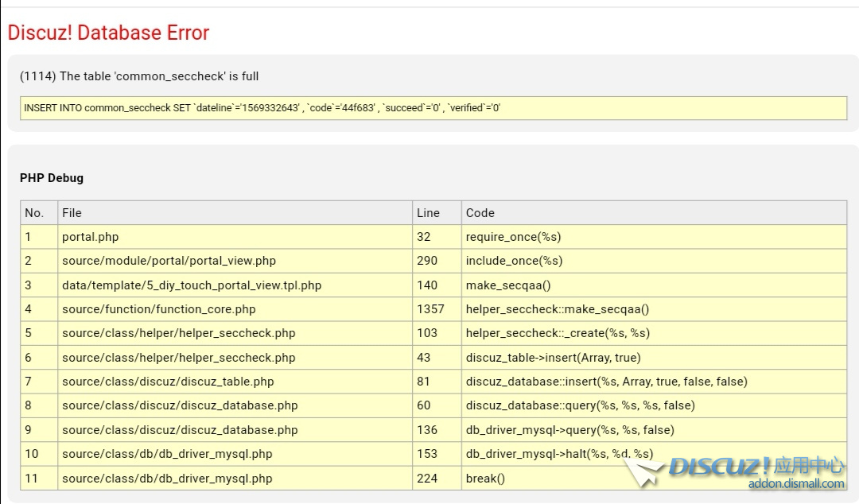Click the INSERT INTO common_seccheck SQL query box
The width and height of the screenshot is (859, 504).
click(x=433, y=108)
